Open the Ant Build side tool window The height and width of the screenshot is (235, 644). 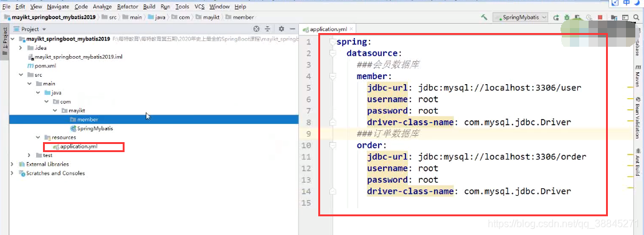(x=638, y=162)
